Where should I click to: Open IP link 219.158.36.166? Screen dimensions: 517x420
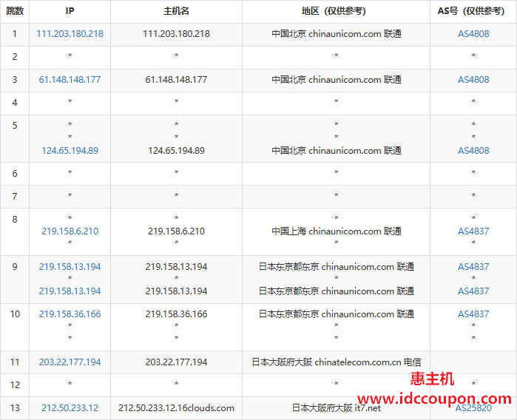tap(70, 314)
